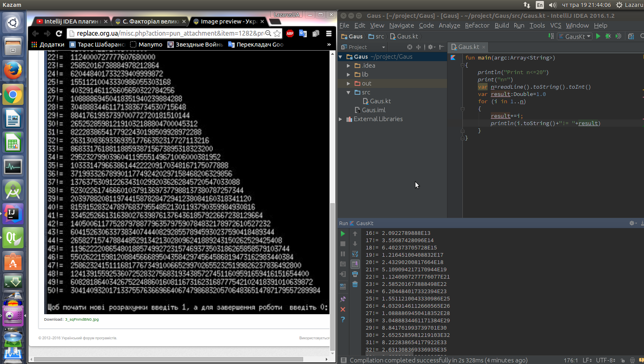Open the GausKt run configuration dropdown
Image resolution: width=644 pixels, height=364 pixels.
coord(575,36)
